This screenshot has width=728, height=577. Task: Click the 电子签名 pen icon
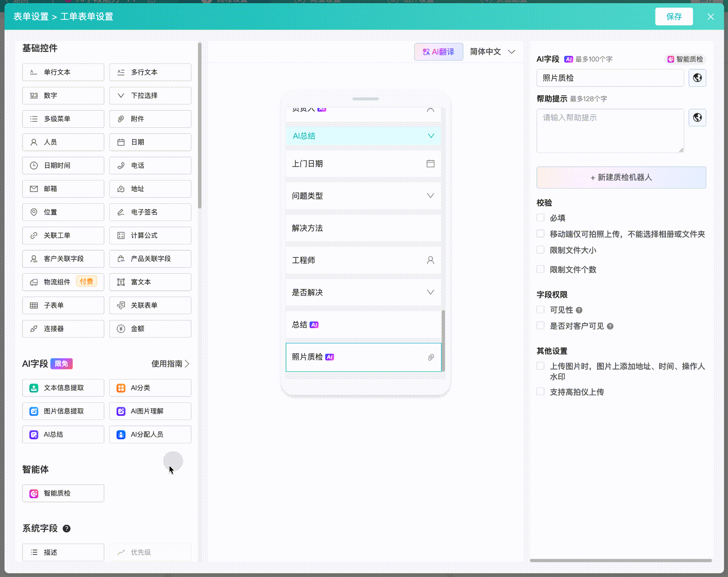tap(121, 212)
